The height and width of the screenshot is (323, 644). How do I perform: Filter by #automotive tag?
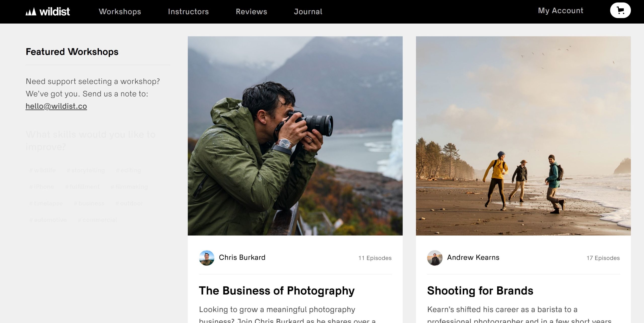click(x=48, y=220)
